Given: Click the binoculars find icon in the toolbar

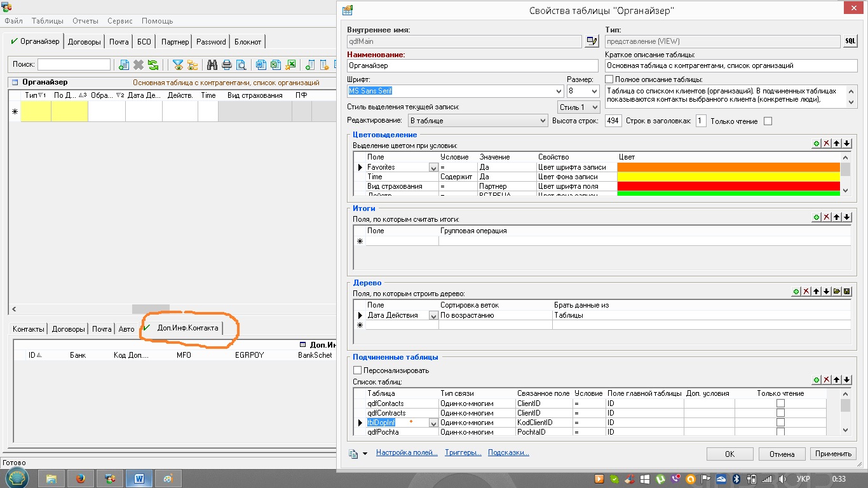Looking at the screenshot, I should (x=212, y=65).
